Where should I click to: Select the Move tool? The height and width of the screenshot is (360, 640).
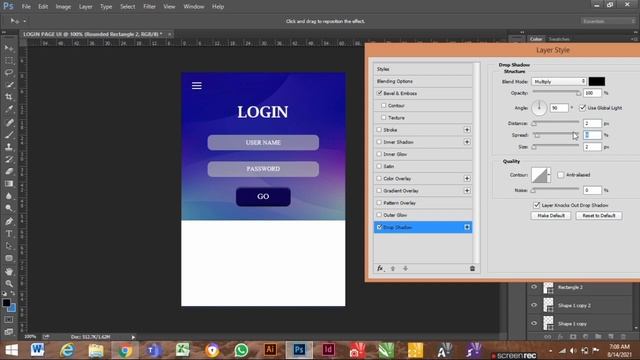9,48
